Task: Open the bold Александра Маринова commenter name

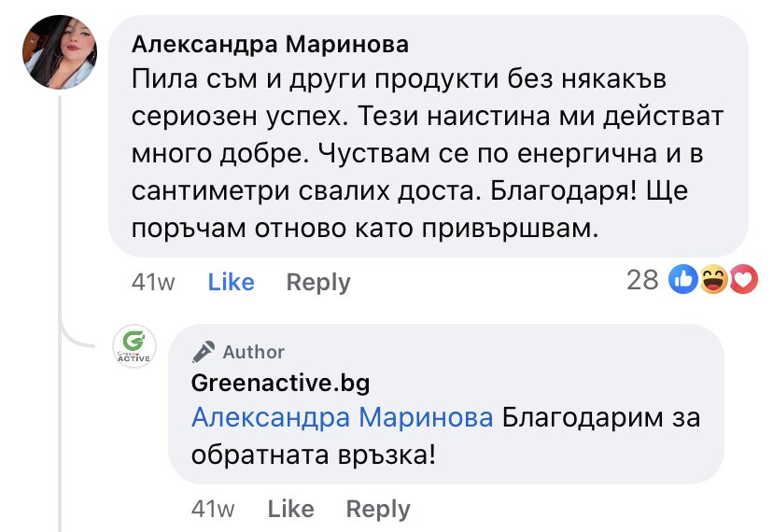Action: [x=270, y=45]
